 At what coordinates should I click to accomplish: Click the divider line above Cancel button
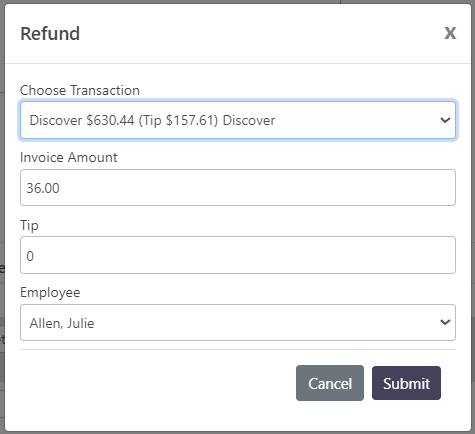coord(238,350)
